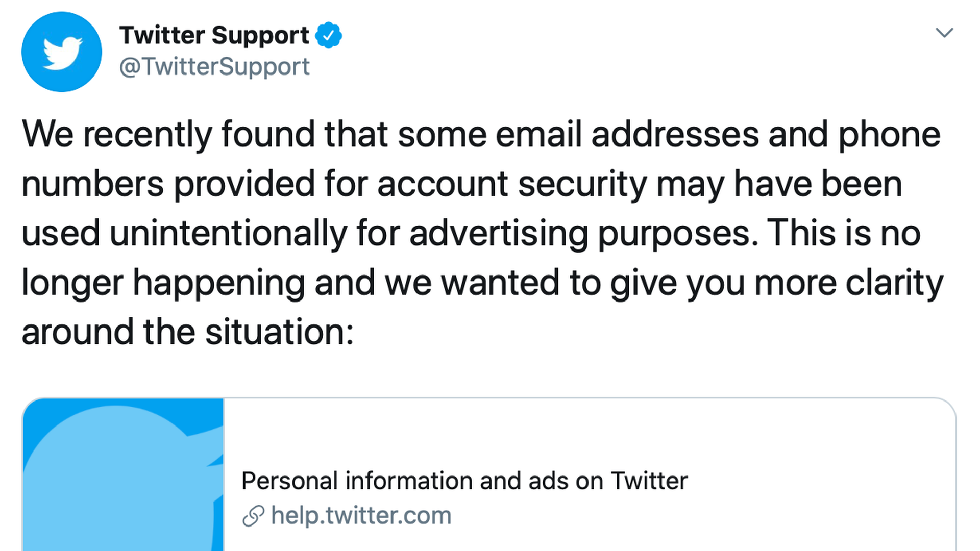Click the word "phone" in the tweet
The width and height of the screenshot is (980, 551).
[x=889, y=135]
